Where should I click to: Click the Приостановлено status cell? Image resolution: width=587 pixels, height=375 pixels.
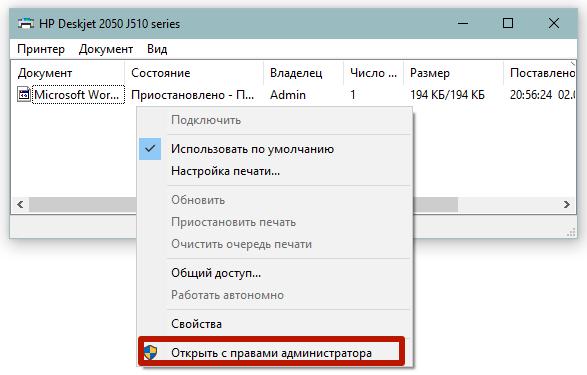(x=193, y=95)
